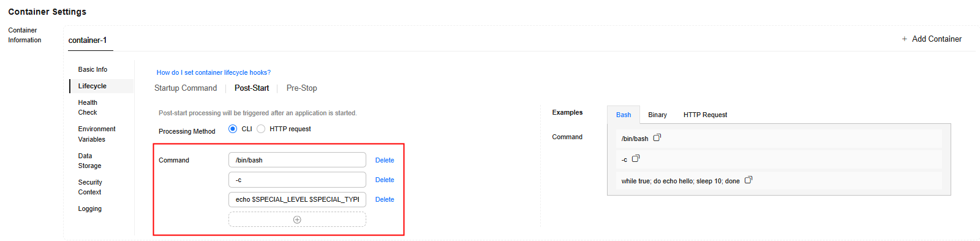Viewport: 980px width, 241px height.
Task: Select the CLI processing method
Action: click(x=233, y=129)
